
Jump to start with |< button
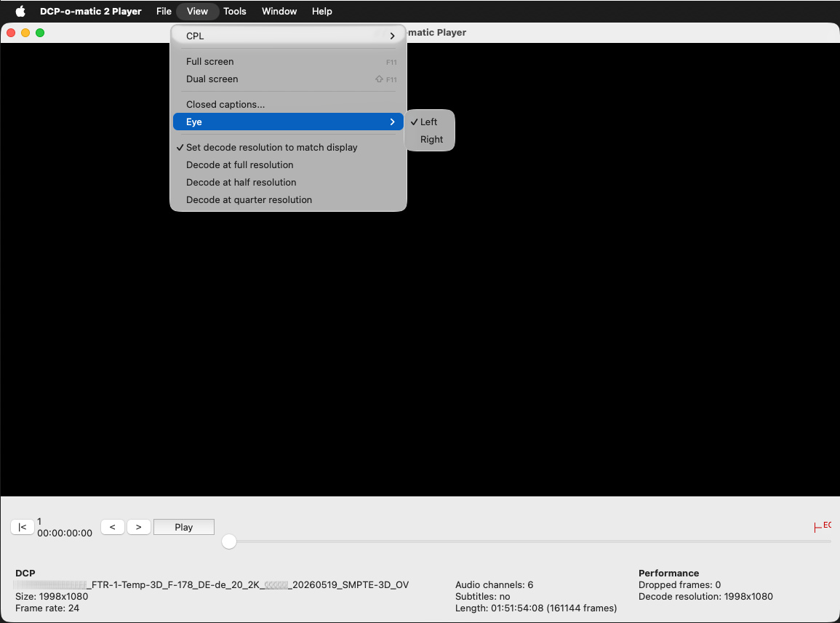pyautogui.click(x=23, y=527)
